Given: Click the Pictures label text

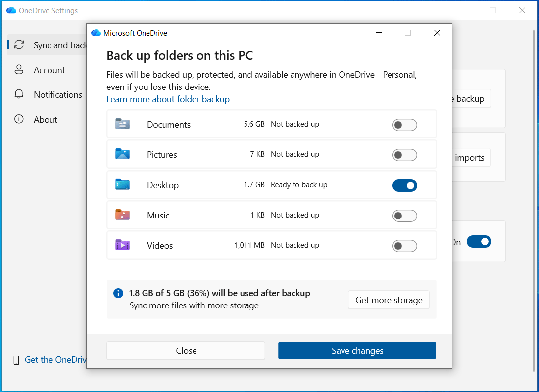Looking at the screenshot, I should (x=162, y=154).
